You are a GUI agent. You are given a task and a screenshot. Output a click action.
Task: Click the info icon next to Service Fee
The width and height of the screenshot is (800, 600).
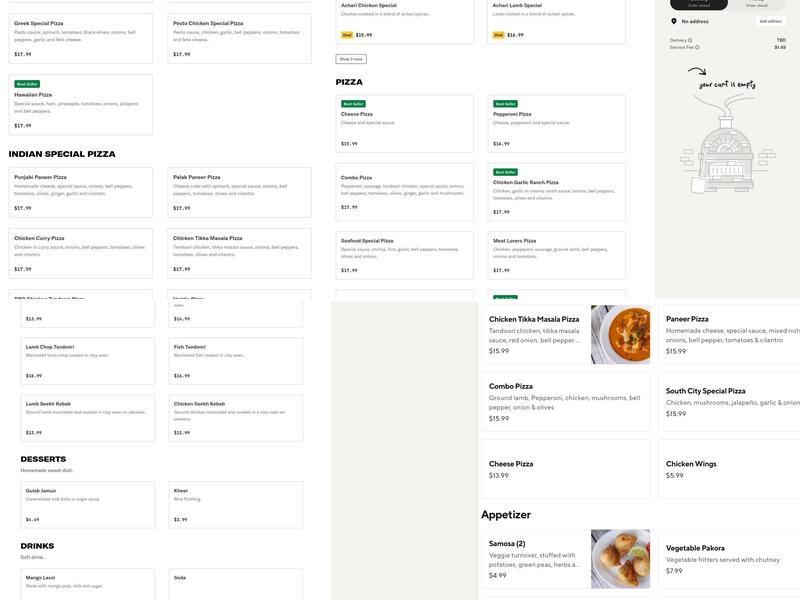click(x=698, y=47)
